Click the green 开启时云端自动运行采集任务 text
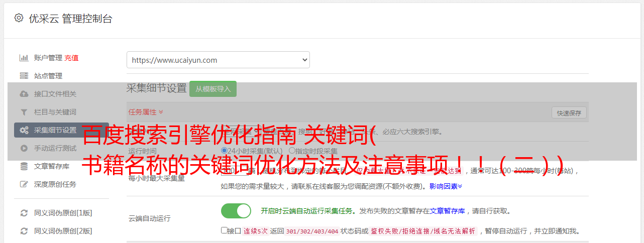This screenshot has width=644, height=243. [306, 211]
